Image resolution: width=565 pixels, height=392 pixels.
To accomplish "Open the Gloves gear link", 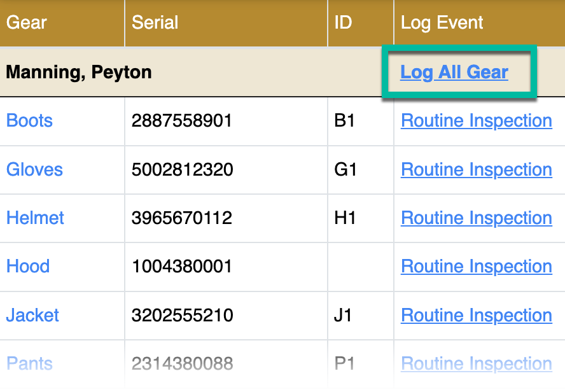I will click(x=34, y=170).
